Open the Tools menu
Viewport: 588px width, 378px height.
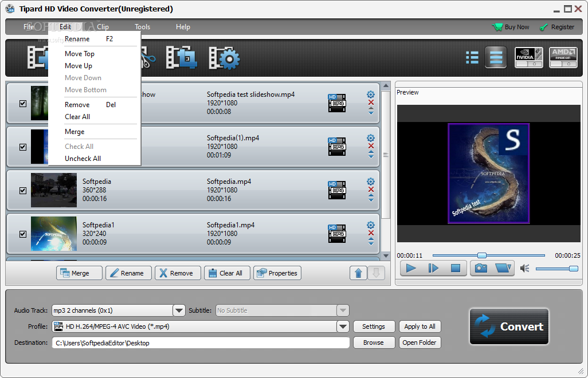click(143, 27)
